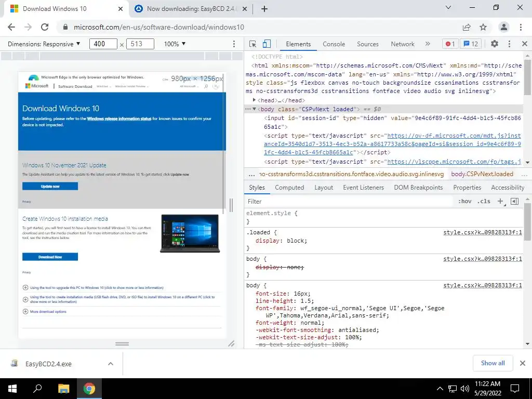Viewport: 532px width, 399px height.
Task: Click the Download Now button on page
Action: pos(50,257)
